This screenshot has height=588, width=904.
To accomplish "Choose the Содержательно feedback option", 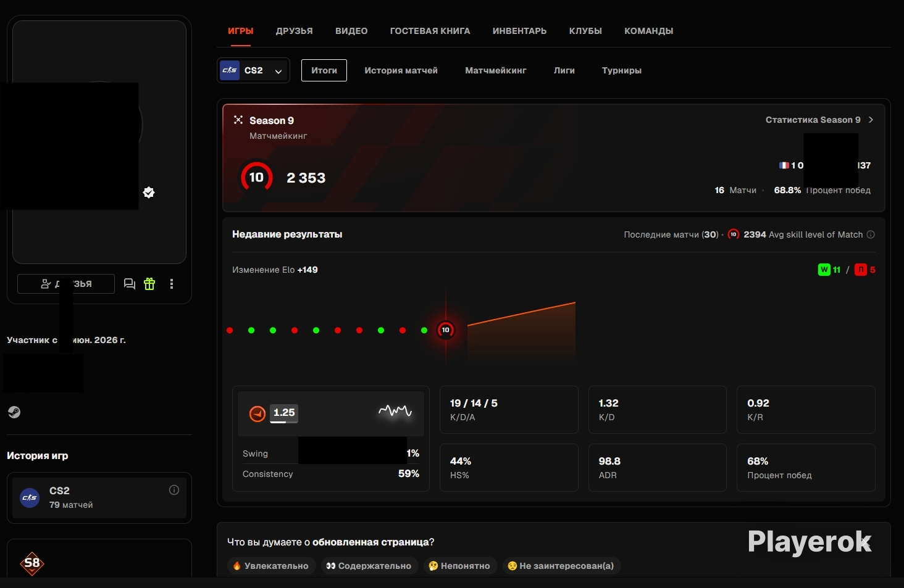I will 370,566.
